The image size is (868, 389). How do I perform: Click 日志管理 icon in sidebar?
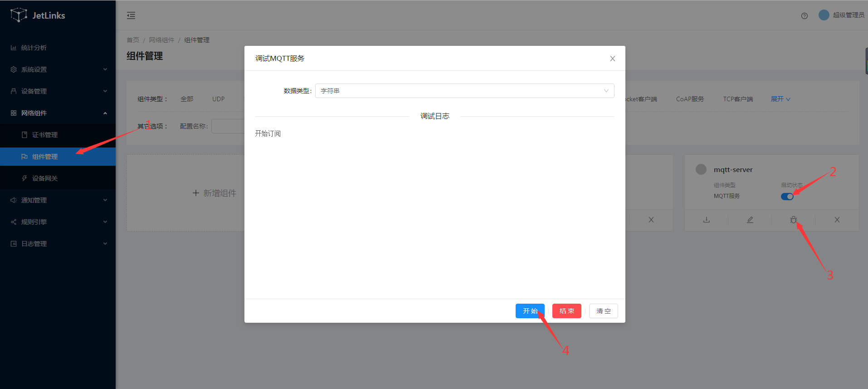14,244
